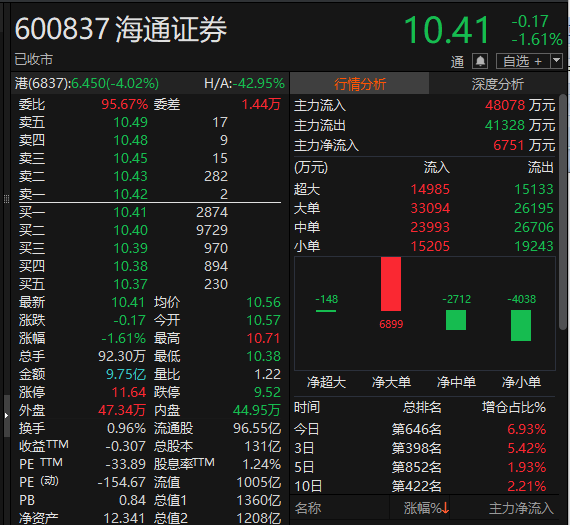The height and width of the screenshot is (525, 570).
Task: Click the H/A premium value -42.95%
Action: pyautogui.click(x=258, y=84)
